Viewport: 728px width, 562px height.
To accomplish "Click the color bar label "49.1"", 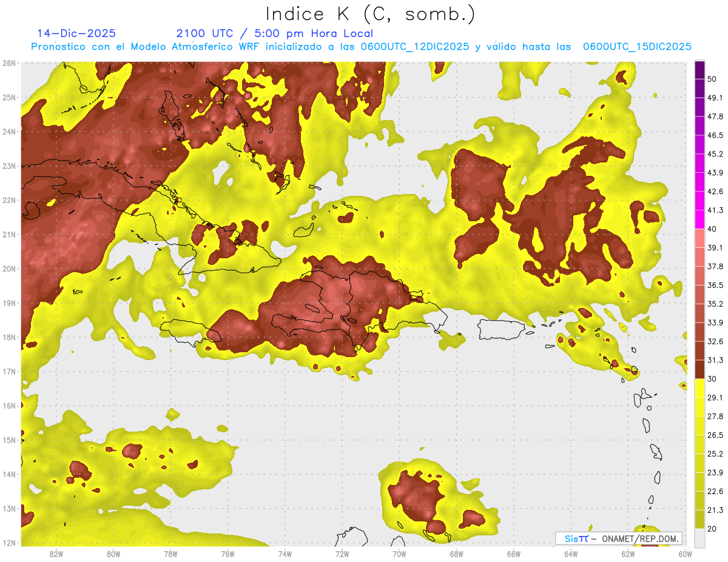I will [x=715, y=98].
